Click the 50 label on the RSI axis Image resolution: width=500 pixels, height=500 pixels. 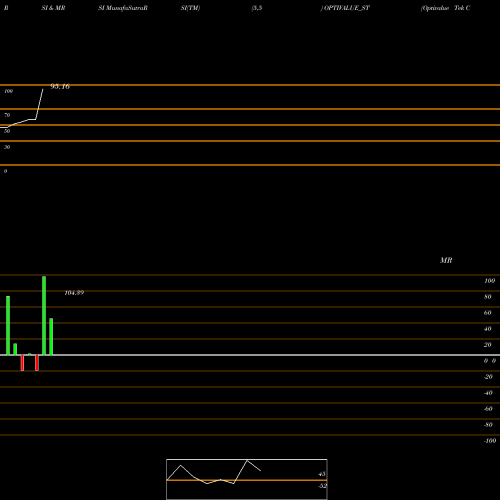tap(7, 131)
